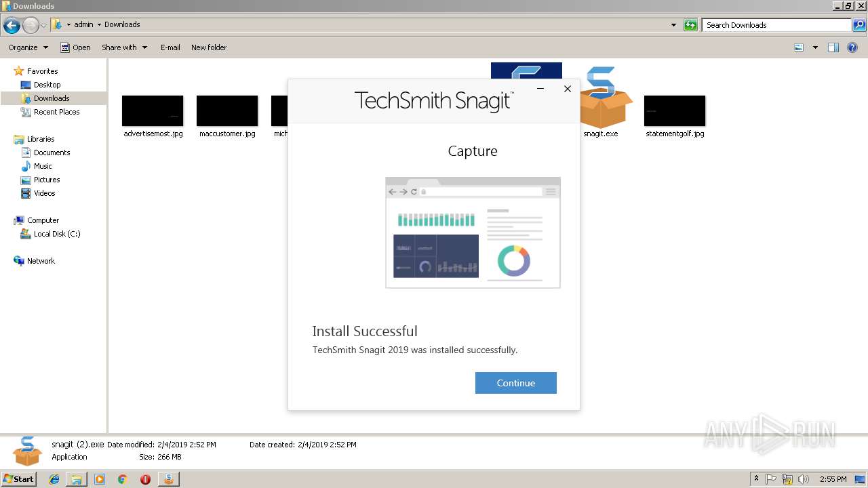Click the search magnifier icon

(859, 25)
